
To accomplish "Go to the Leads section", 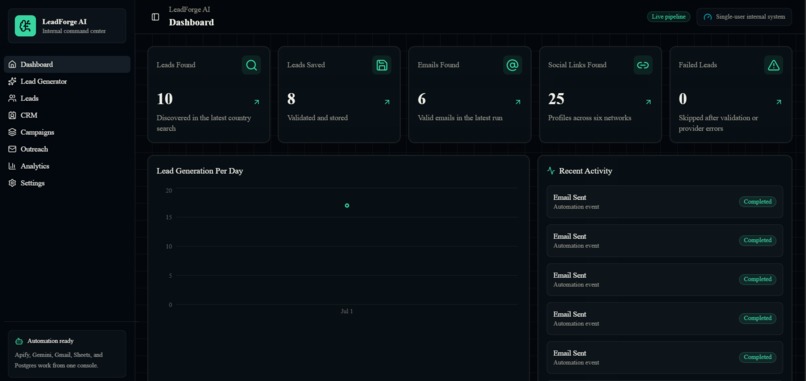I will coord(67,98).
